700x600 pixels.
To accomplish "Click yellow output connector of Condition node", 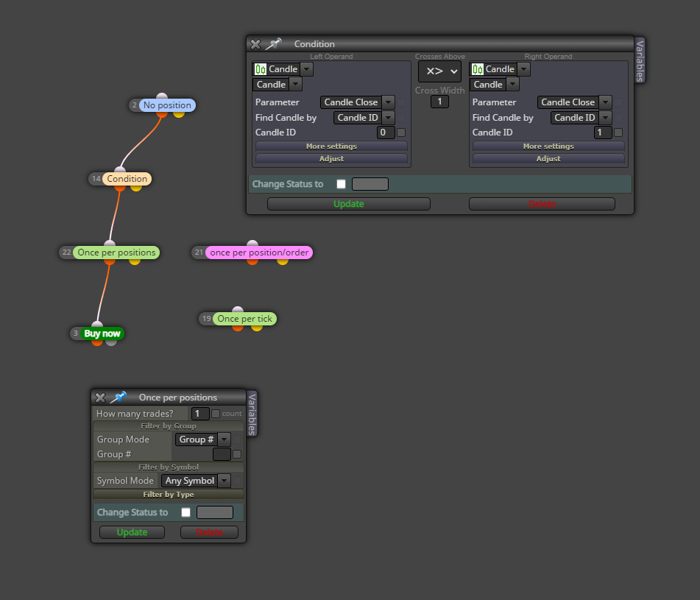I will pyautogui.click(x=136, y=188).
